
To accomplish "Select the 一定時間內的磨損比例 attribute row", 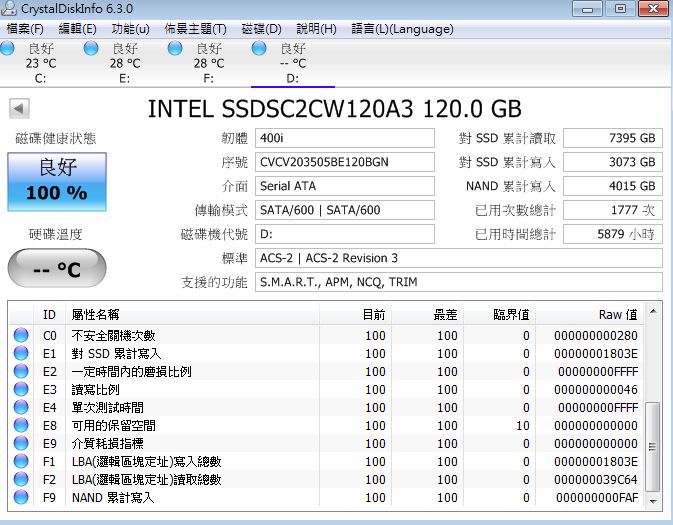I will pyautogui.click(x=326, y=371).
